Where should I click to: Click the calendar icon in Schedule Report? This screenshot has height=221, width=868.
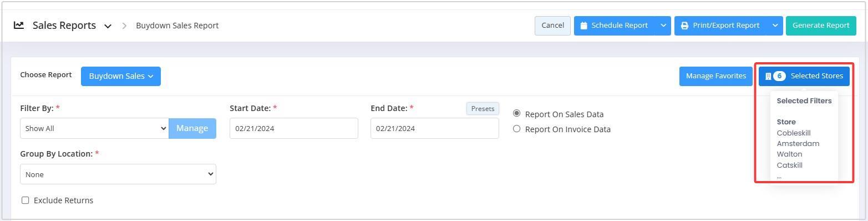(x=584, y=26)
